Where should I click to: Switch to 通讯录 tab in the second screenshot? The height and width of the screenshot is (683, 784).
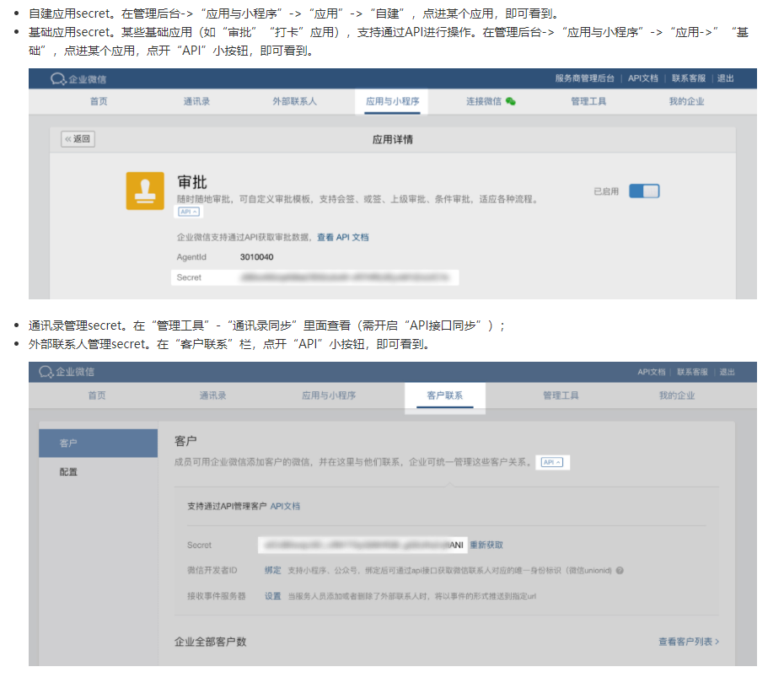click(x=213, y=395)
